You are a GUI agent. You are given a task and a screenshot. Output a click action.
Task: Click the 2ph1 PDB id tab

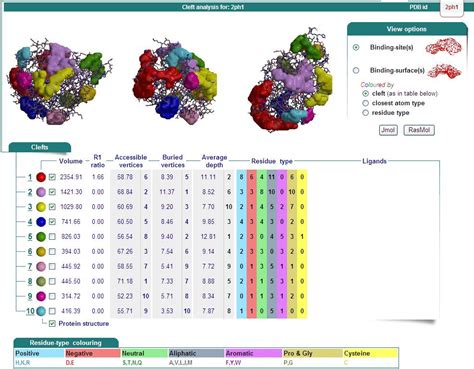(452, 8)
